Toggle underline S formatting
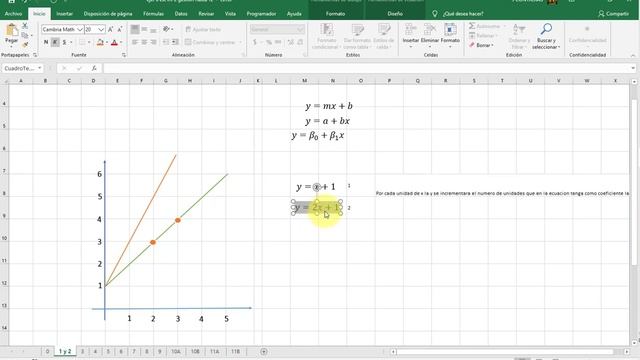Screen dimensions: 640x360 [64, 42]
